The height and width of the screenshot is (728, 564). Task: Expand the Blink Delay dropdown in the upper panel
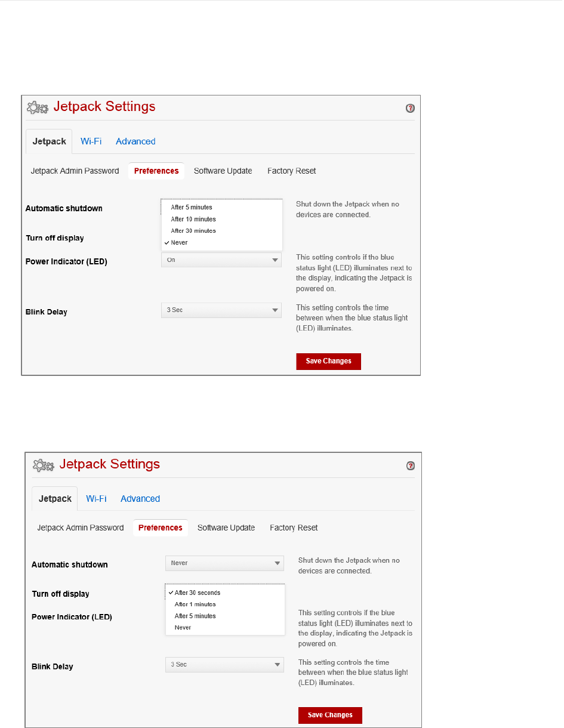(221, 310)
